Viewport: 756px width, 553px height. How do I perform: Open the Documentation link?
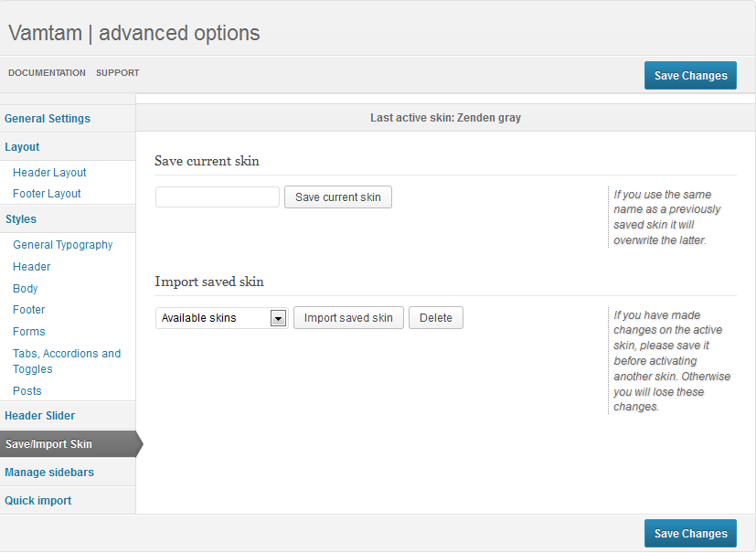(x=47, y=73)
